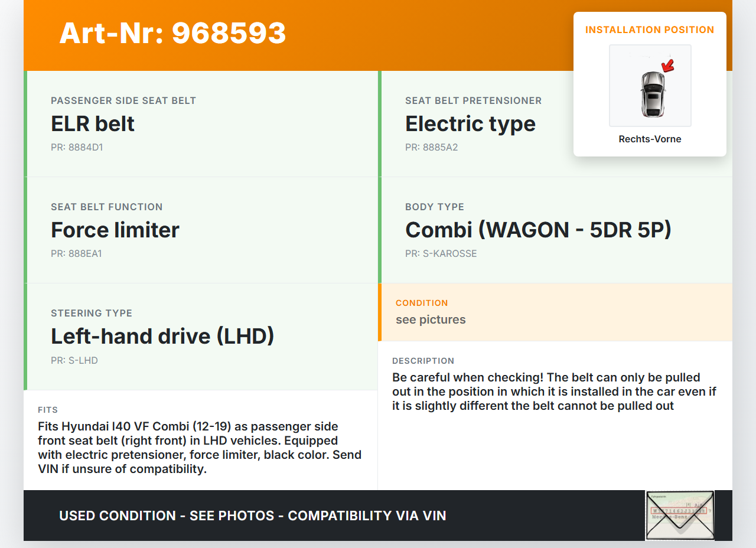Click the Rechts-Vorne caption

650,139
